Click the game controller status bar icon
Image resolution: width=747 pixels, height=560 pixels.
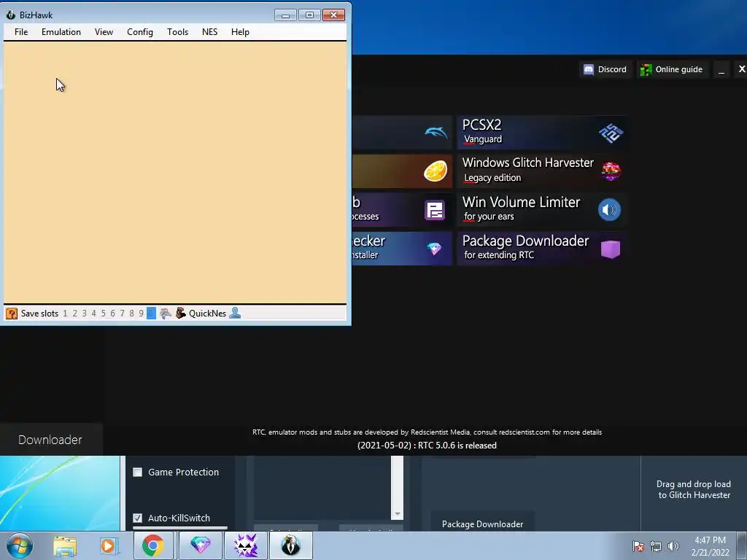point(166,314)
